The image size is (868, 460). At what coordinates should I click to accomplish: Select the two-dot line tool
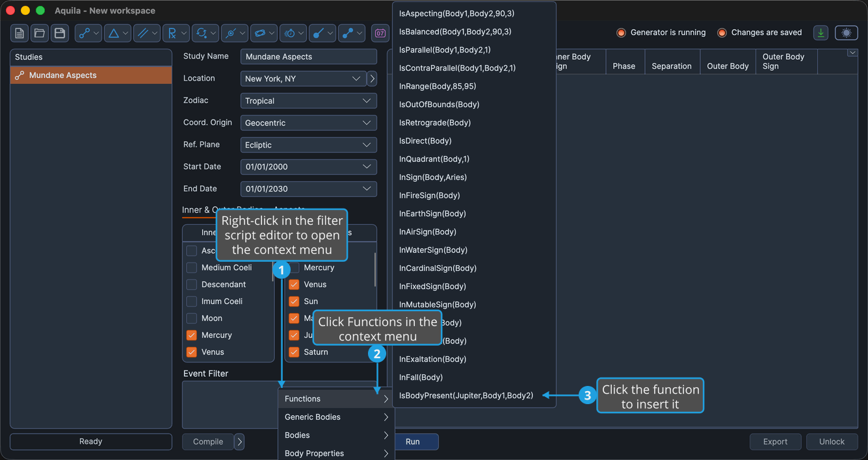pos(352,33)
